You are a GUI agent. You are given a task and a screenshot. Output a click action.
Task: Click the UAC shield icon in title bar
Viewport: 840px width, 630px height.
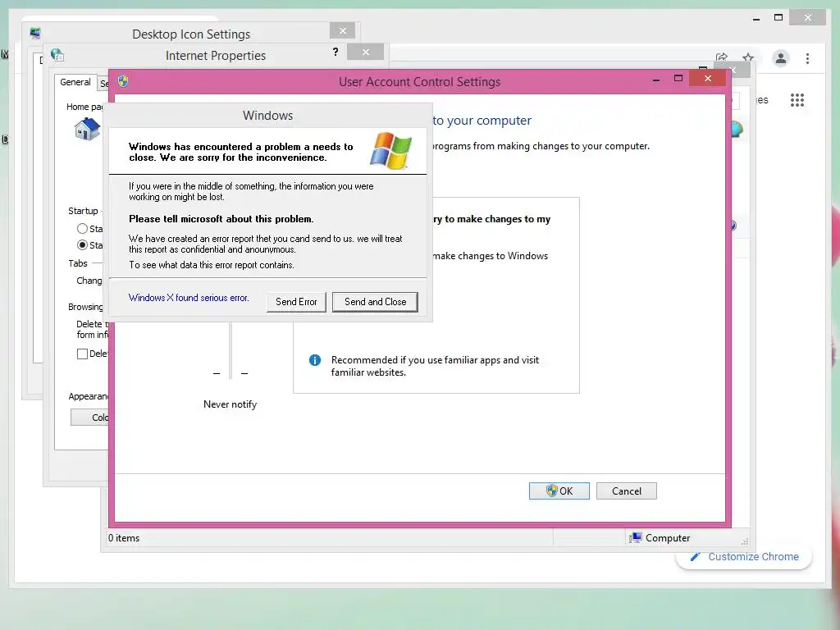pyautogui.click(x=123, y=81)
